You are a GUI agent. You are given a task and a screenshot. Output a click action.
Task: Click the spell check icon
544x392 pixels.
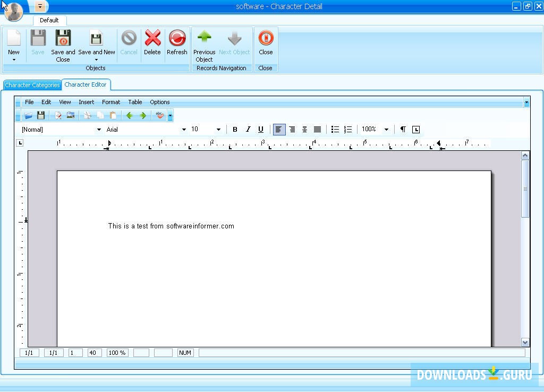click(159, 115)
